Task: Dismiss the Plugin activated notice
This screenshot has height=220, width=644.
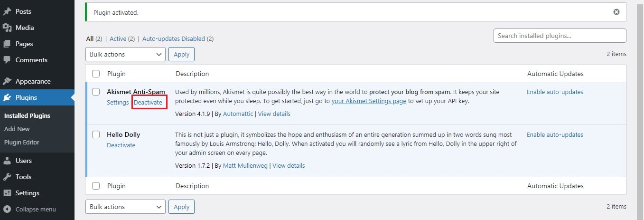Action: 616,12
